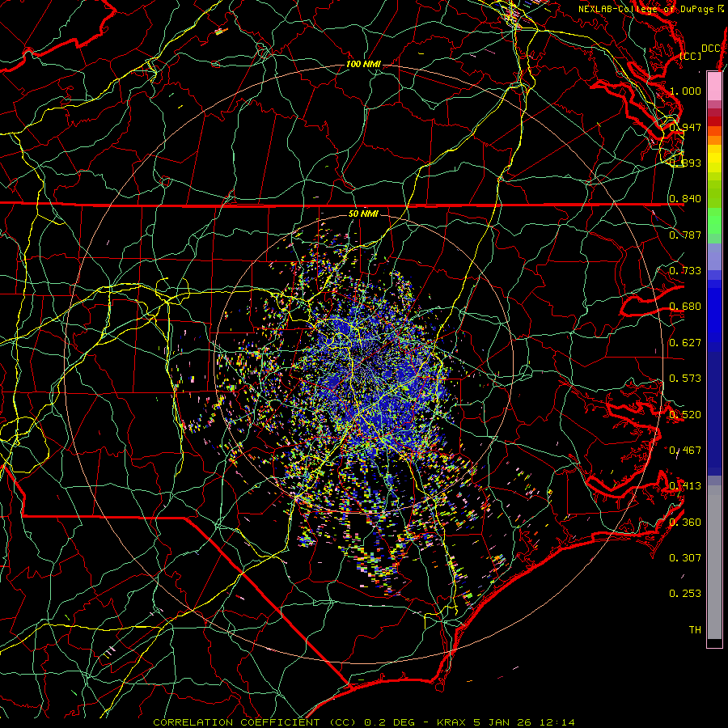Select the 0.413 scale value
This screenshot has height=728, width=728.
click(x=685, y=486)
